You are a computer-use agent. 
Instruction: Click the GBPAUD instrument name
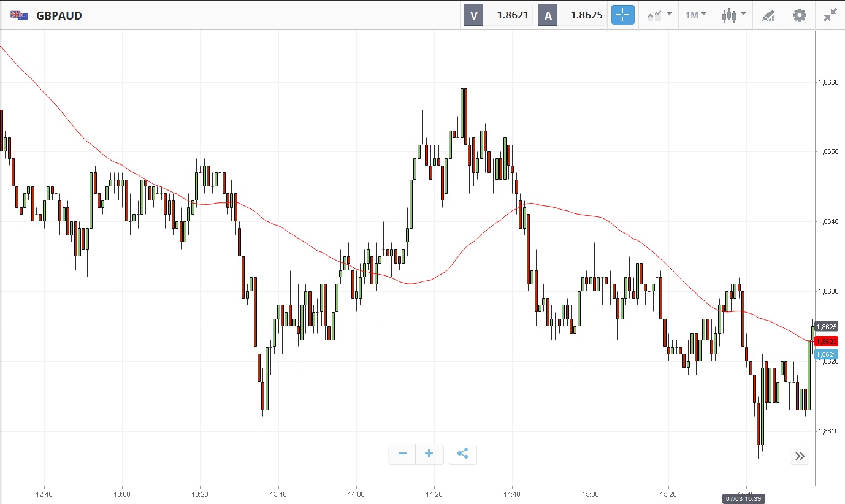(59, 15)
